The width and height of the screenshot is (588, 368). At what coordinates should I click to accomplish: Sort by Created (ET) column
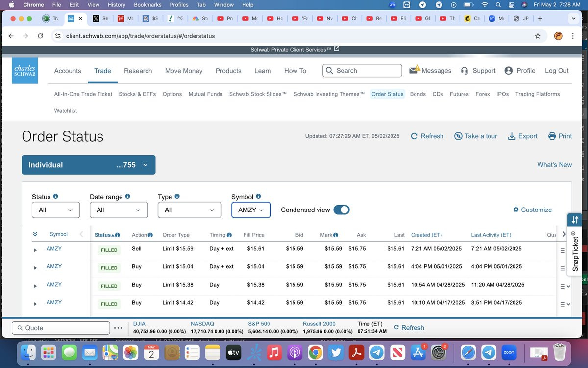coord(426,235)
